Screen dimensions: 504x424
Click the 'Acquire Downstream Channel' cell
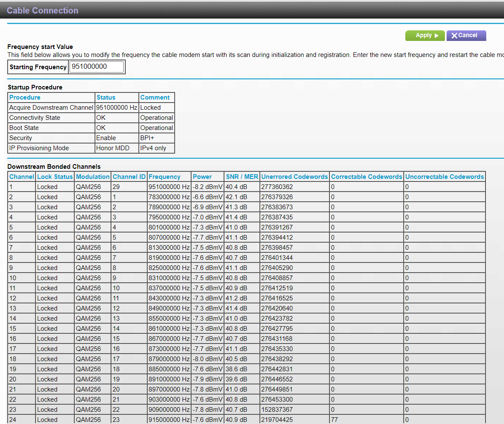click(51, 108)
